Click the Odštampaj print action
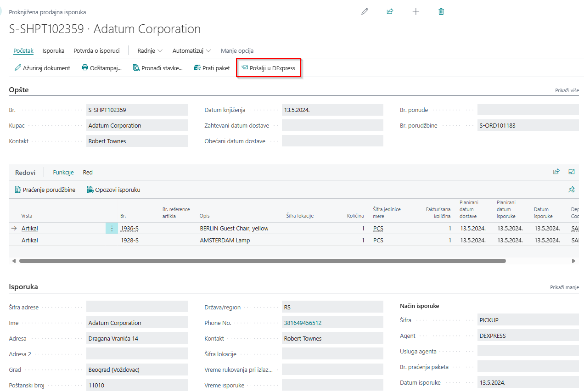 click(101, 68)
